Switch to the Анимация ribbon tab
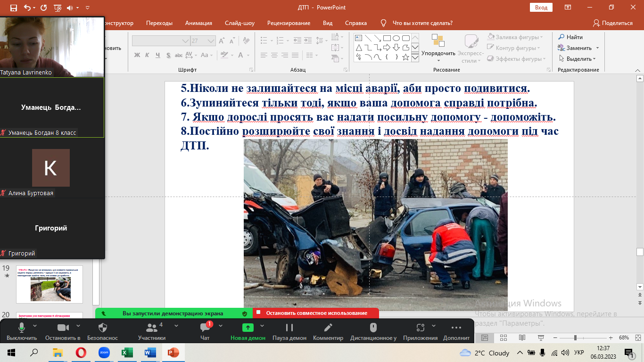The width and height of the screenshot is (644, 362). pyautogui.click(x=198, y=23)
